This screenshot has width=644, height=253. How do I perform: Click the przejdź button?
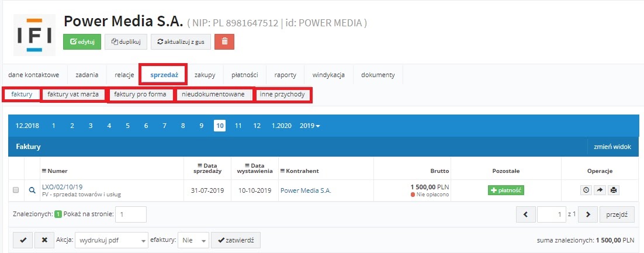(617, 214)
